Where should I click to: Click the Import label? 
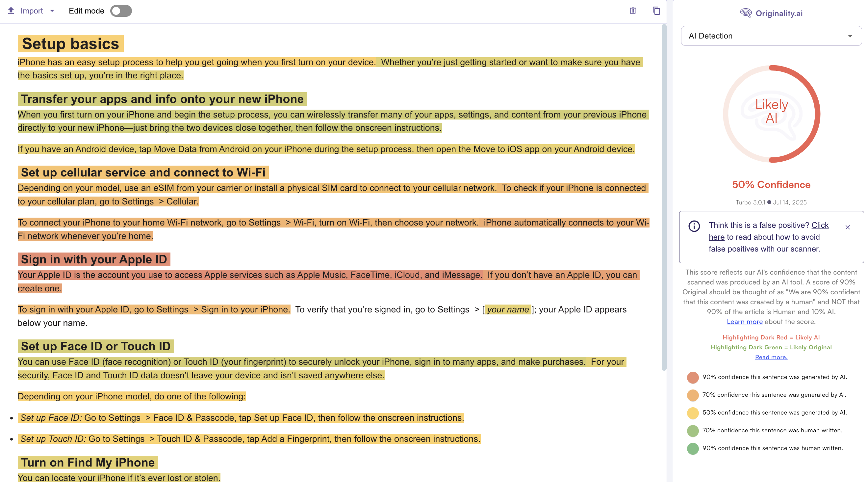coord(32,11)
